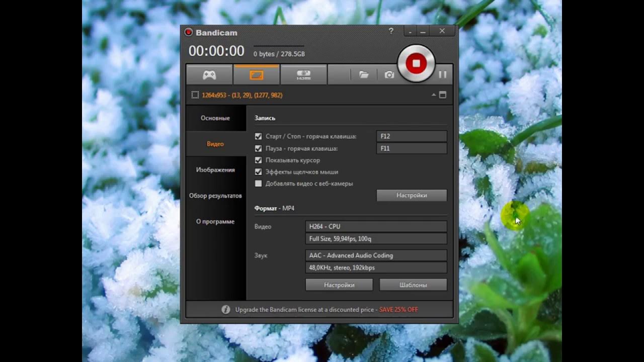
Task: Select the Видео tab in sidebar
Action: (215, 144)
